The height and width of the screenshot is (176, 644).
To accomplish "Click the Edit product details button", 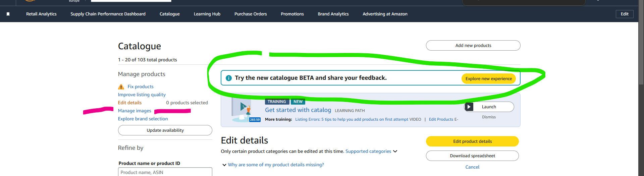I will point(472,141).
